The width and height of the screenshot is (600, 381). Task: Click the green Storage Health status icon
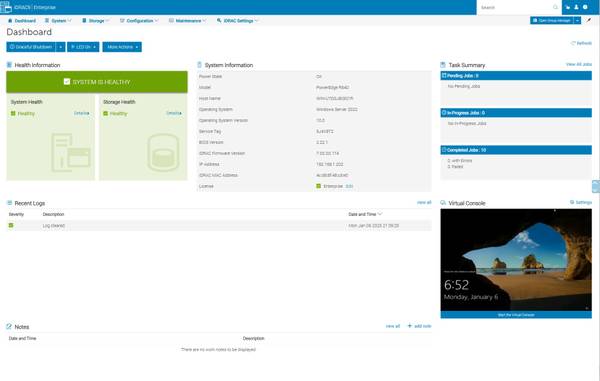[106, 114]
